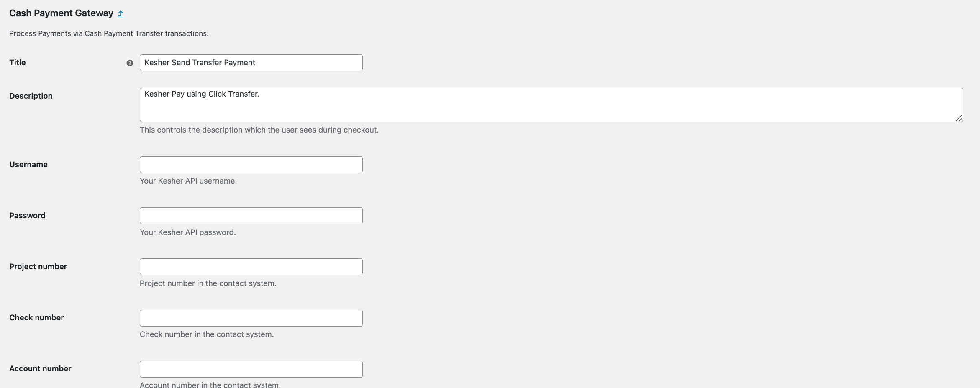Click the Account number label
The image size is (980, 388).
(40, 369)
